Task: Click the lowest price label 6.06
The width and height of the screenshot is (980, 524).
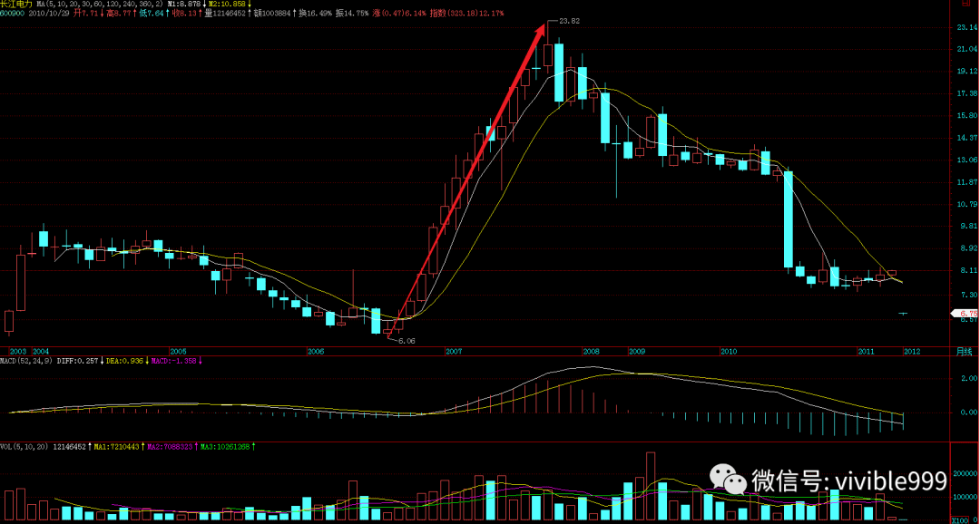Action: click(x=407, y=341)
